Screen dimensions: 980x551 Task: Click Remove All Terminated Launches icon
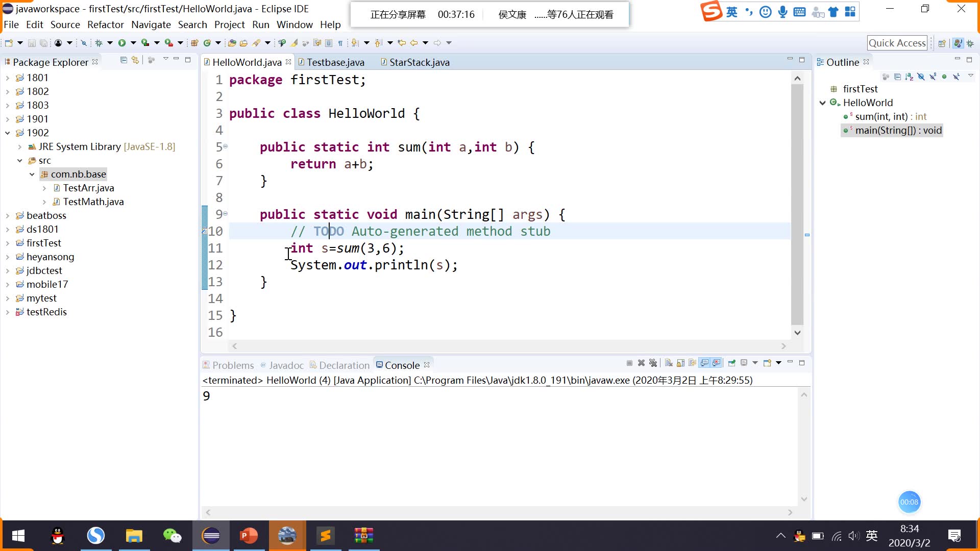pyautogui.click(x=653, y=363)
